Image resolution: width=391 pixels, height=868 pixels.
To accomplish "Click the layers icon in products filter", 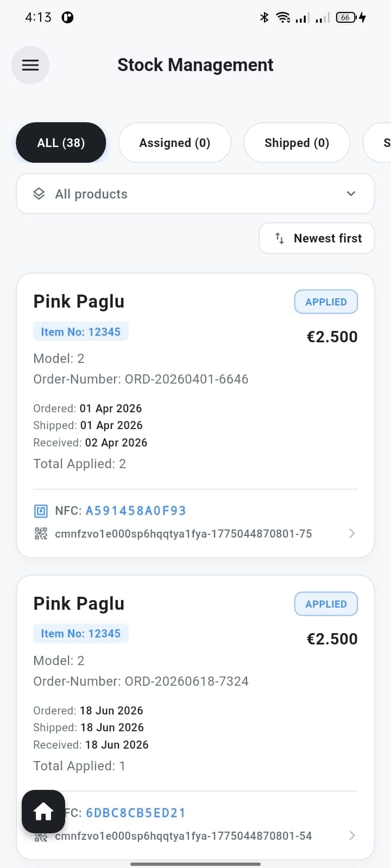I will 39,194.
